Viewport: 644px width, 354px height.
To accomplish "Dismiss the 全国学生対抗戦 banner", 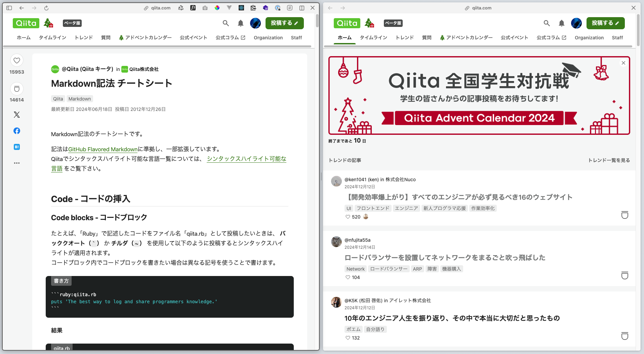I will click(623, 63).
